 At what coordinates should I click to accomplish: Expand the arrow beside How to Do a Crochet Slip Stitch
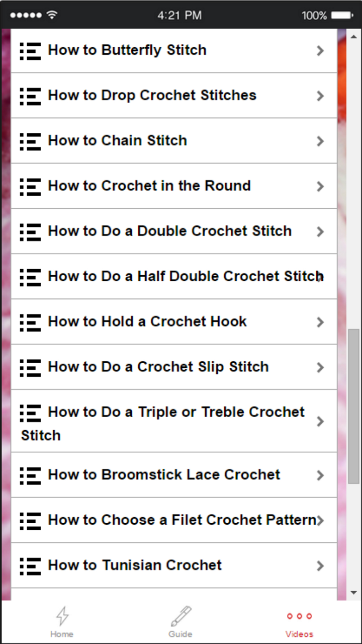(x=320, y=367)
